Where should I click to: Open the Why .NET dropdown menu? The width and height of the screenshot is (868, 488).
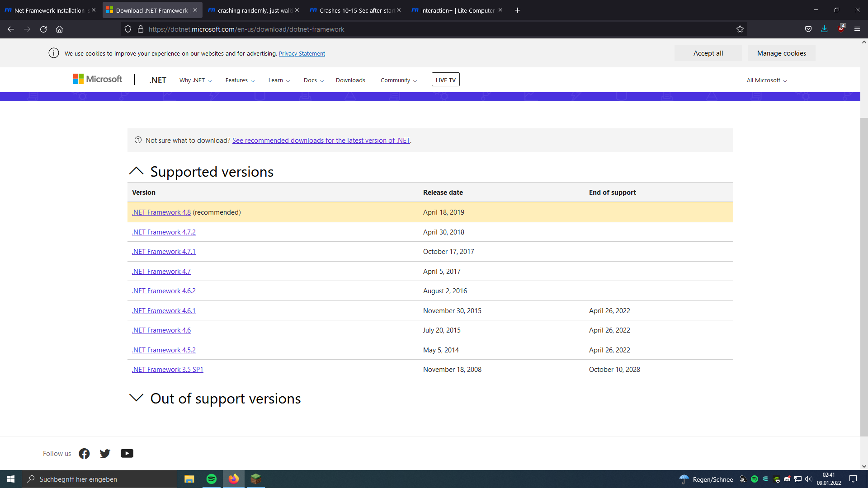pos(195,80)
